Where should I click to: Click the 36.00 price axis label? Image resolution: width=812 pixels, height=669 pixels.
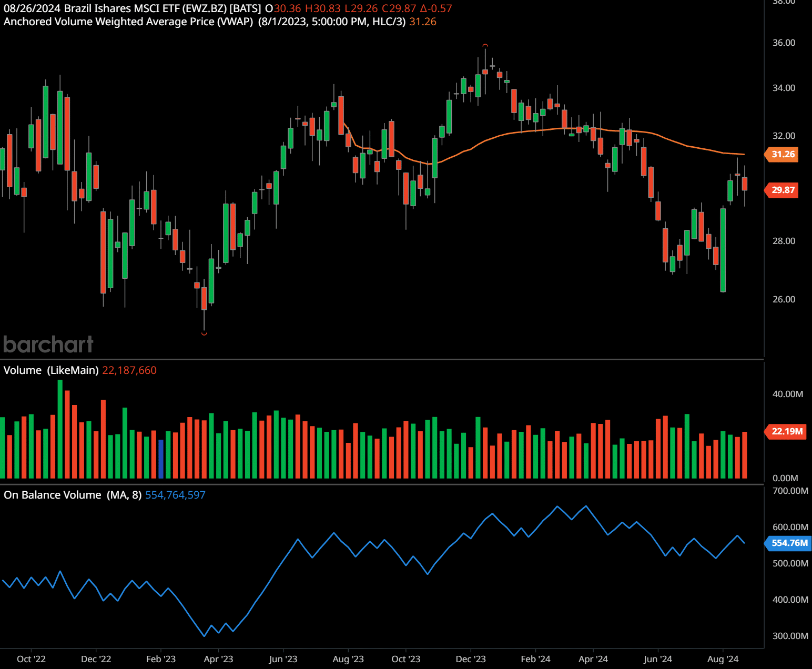coord(784,43)
